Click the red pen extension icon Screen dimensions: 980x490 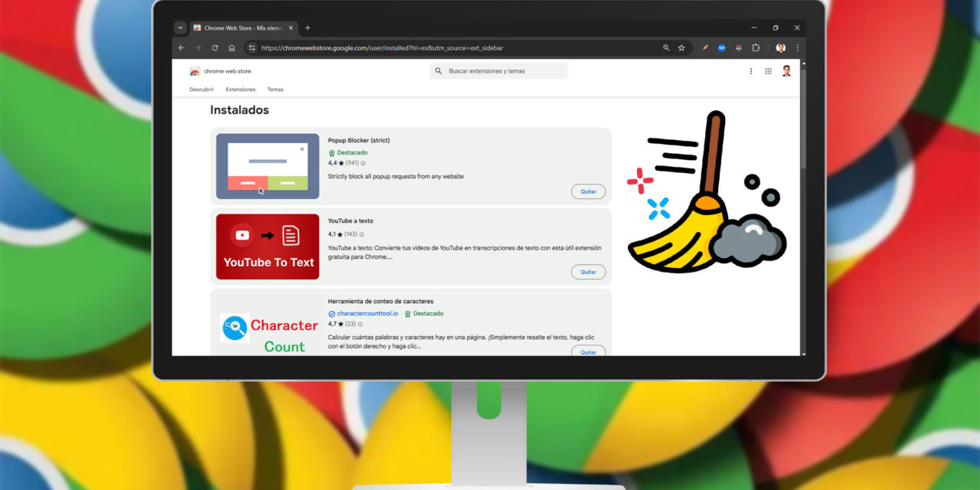pyautogui.click(x=705, y=47)
